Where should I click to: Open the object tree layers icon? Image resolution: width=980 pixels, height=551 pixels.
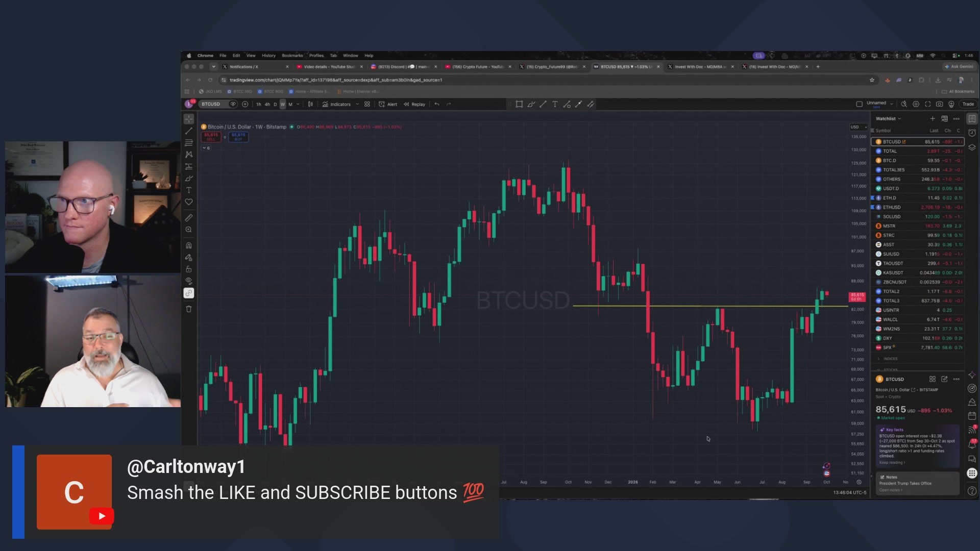click(x=972, y=147)
